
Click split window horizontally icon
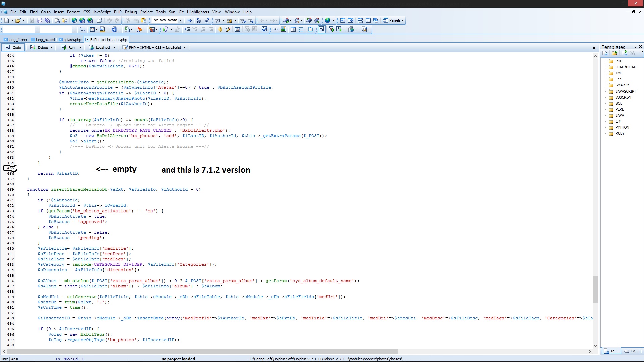point(360,21)
